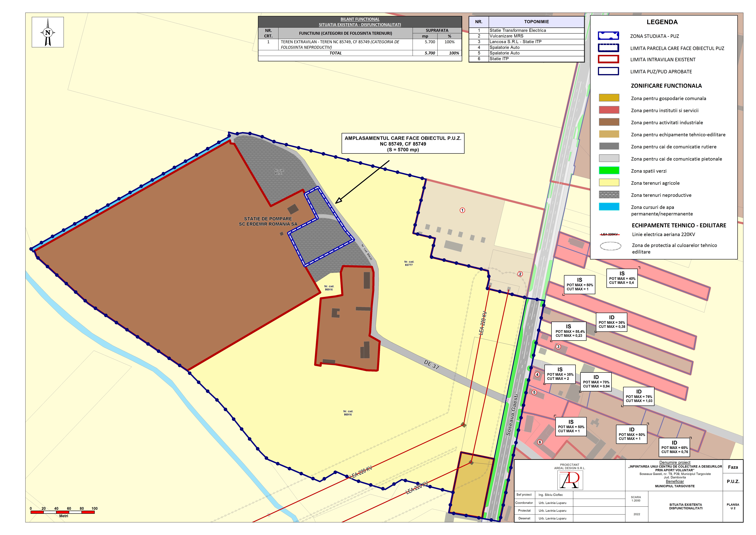Click the ZONA STUDIATA - PUZ legend symbol
Screen dimensions: 756x535
[608, 36]
